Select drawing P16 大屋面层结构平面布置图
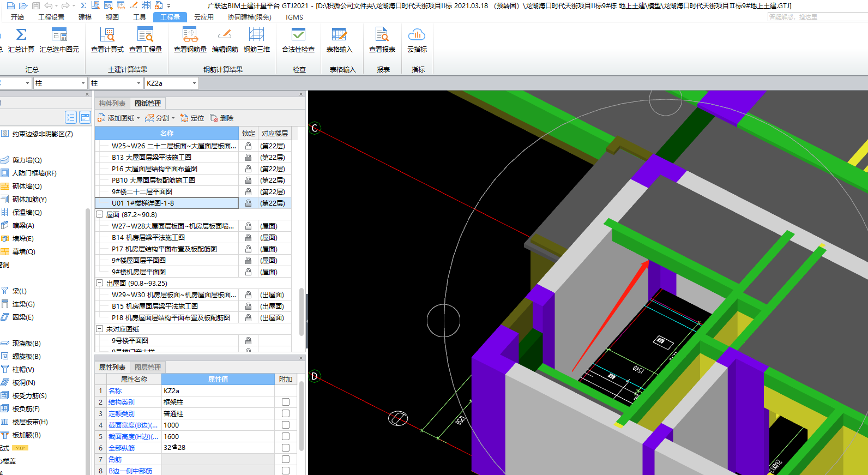Image resolution: width=868 pixels, height=475 pixels. [x=155, y=169]
